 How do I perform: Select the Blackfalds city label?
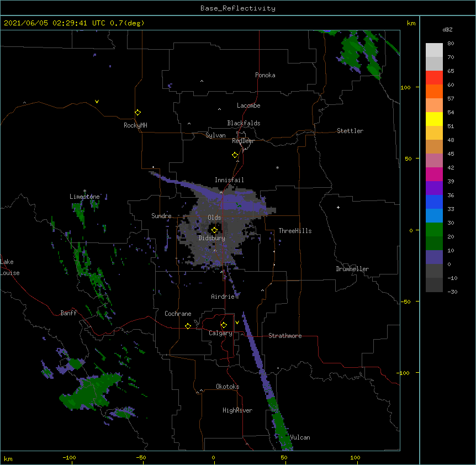244,123
